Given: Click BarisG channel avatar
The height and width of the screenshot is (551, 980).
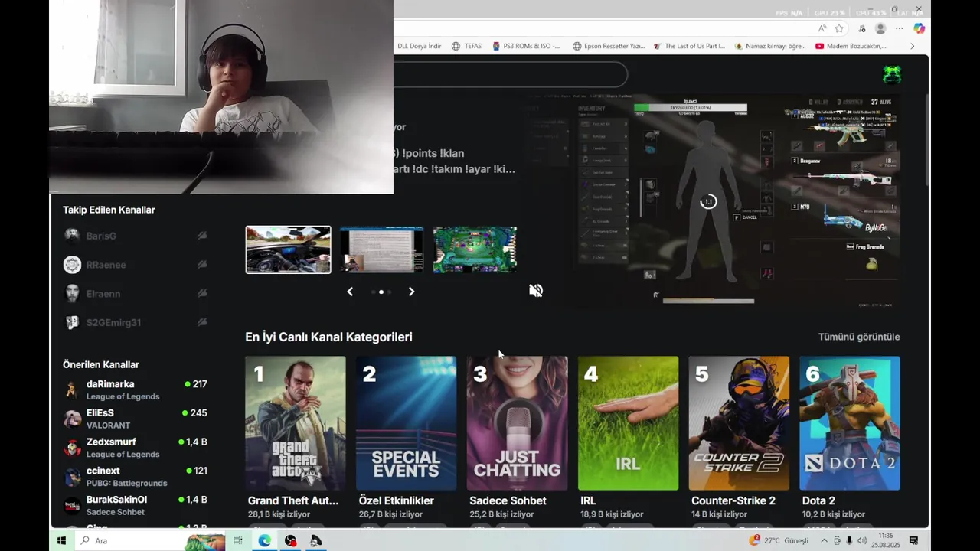Looking at the screenshot, I should [72, 236].
